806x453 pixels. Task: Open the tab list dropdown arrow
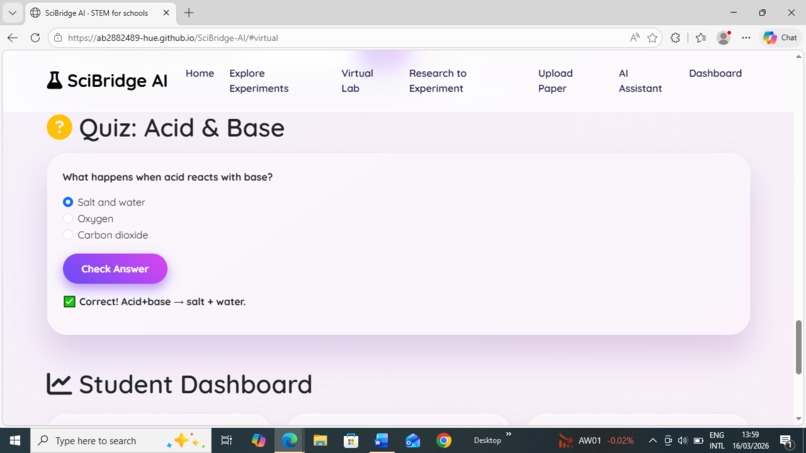pyautogui.click(x=12, y=13)
